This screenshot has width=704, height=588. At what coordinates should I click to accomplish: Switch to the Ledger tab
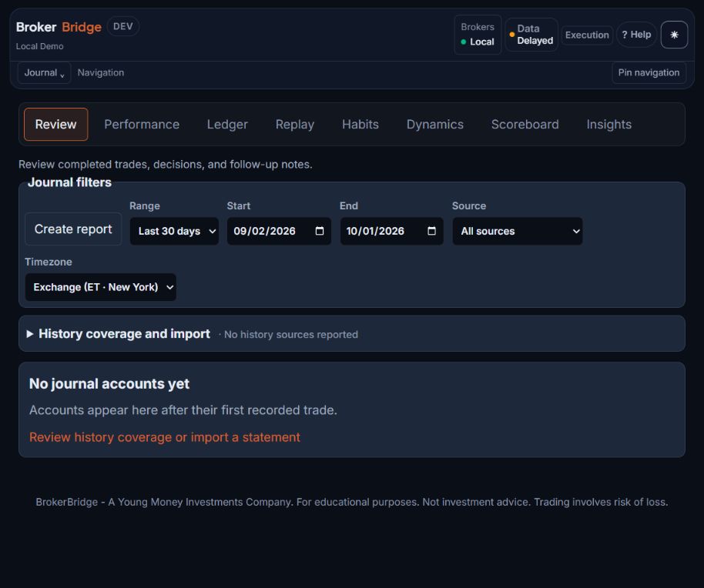pos(227,124)
